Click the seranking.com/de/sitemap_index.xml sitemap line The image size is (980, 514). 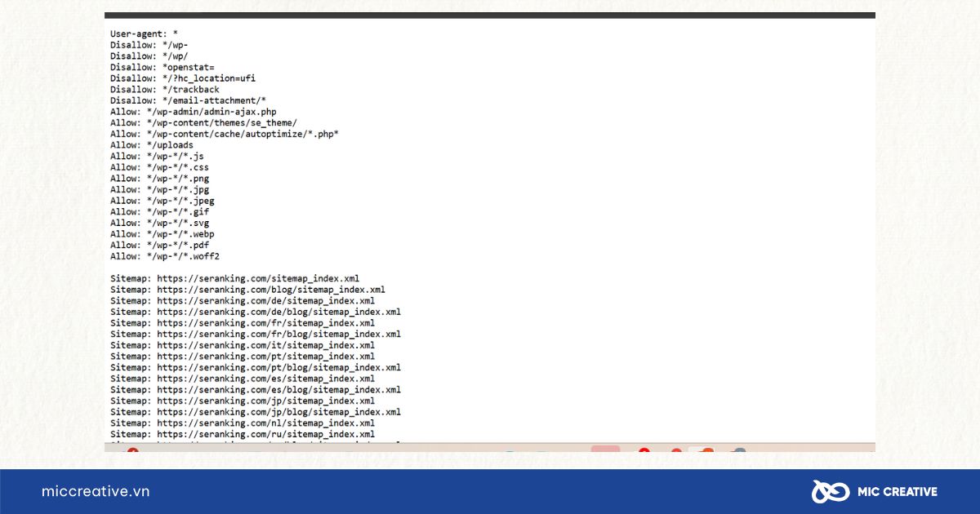[x=243, y=300]
